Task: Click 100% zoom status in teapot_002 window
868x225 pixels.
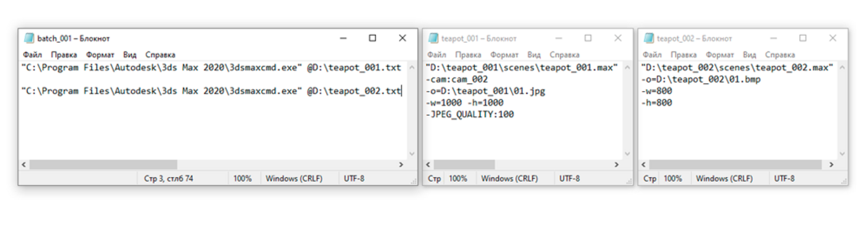Action: point(673,179)
